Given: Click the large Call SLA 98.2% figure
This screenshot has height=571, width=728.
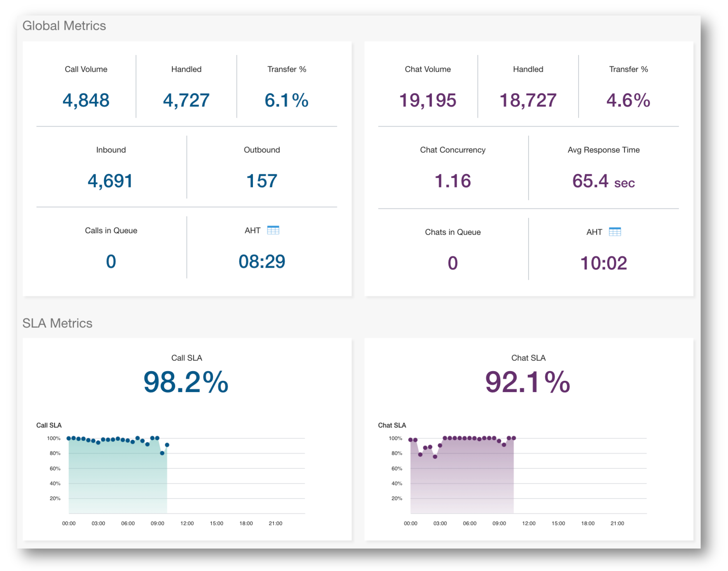Looking at the screenshot, I should (186, 382).
